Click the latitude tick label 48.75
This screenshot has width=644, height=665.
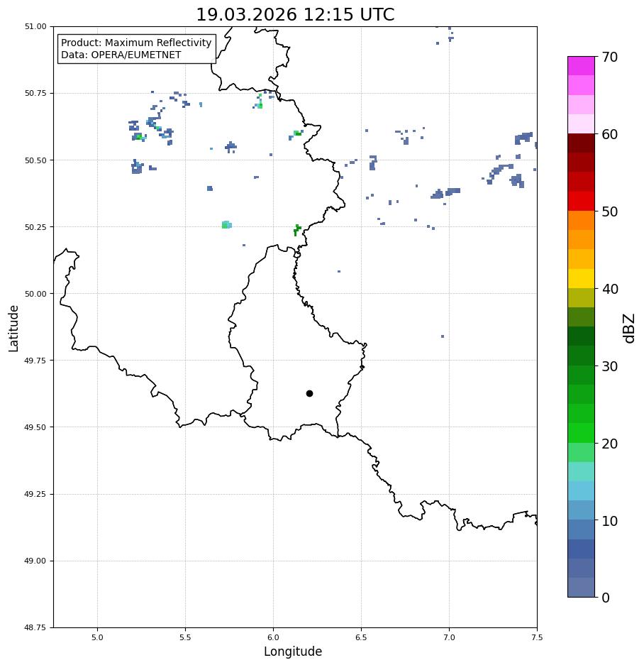click(x=35, y=627)
